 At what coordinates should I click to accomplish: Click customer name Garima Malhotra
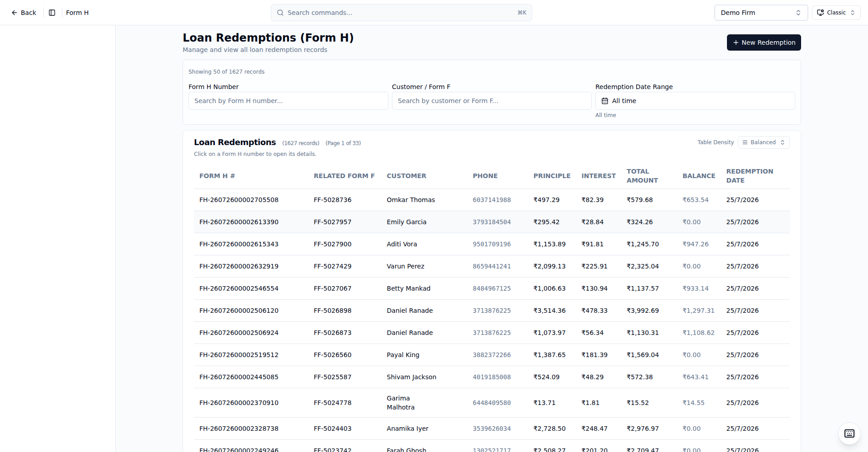[401, 403]
